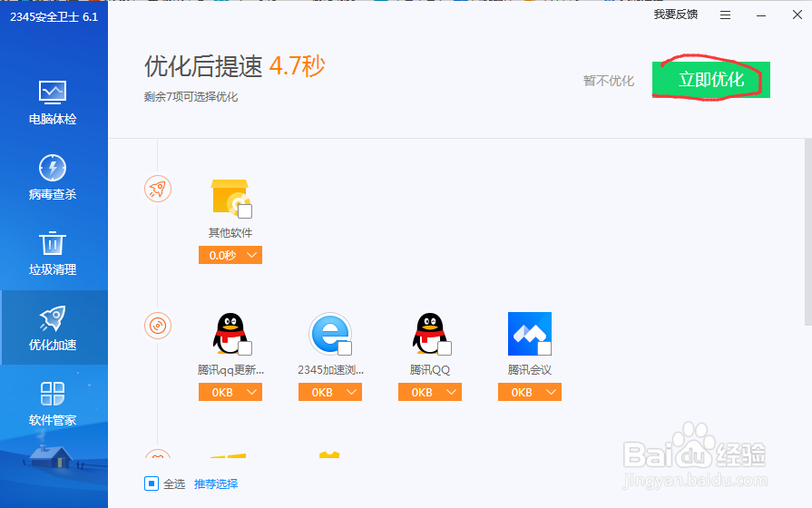Screen dimensions: 812x508
Task: Click the 推荐选择 link
Action: click(x=216, y=484)
